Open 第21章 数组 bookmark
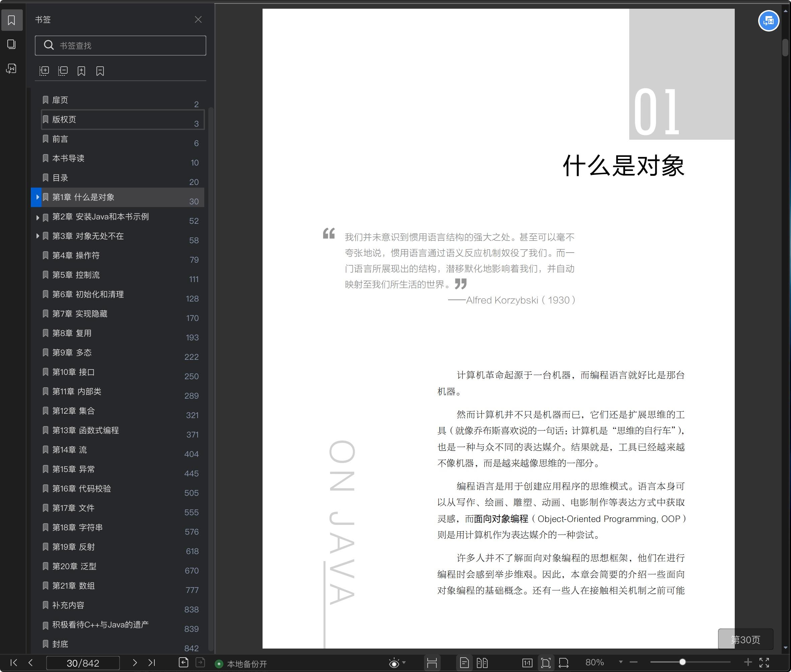The width and height of the screenshot is (791, 672). [123, 586]
